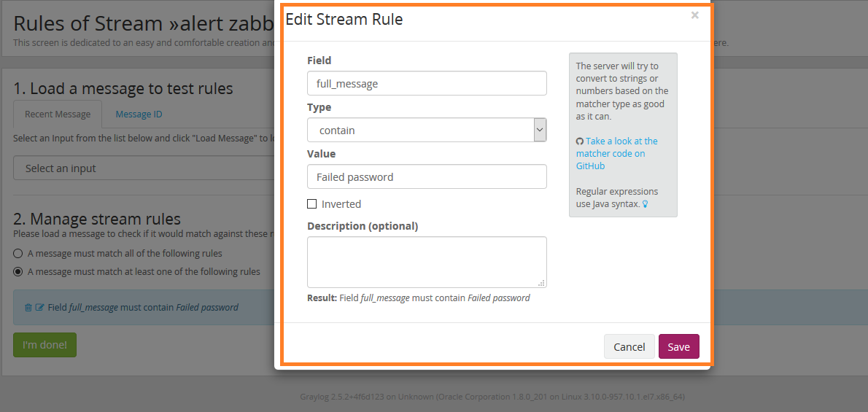The width and height of the screenshot is (868, 412).
Task: Expand the 'Select an input' dropdown
Action: (142, 168)
